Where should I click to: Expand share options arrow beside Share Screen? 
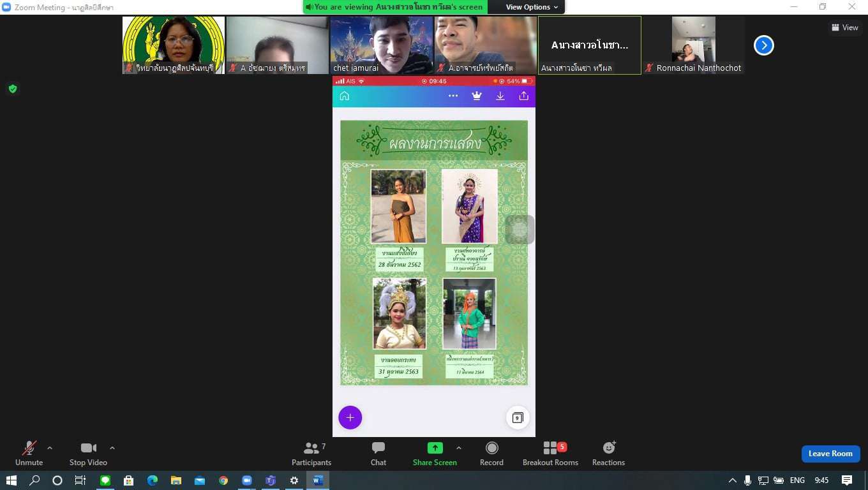click(x=458, y=448)
